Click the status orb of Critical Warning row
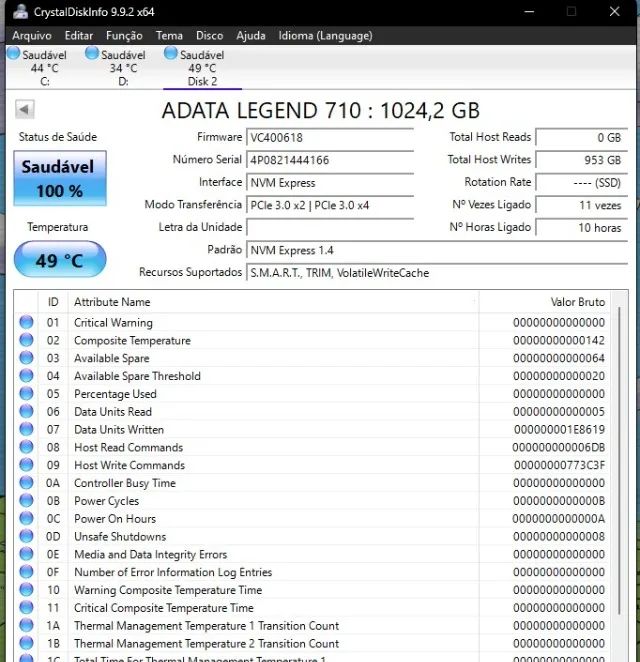 [x=26, y=322]
